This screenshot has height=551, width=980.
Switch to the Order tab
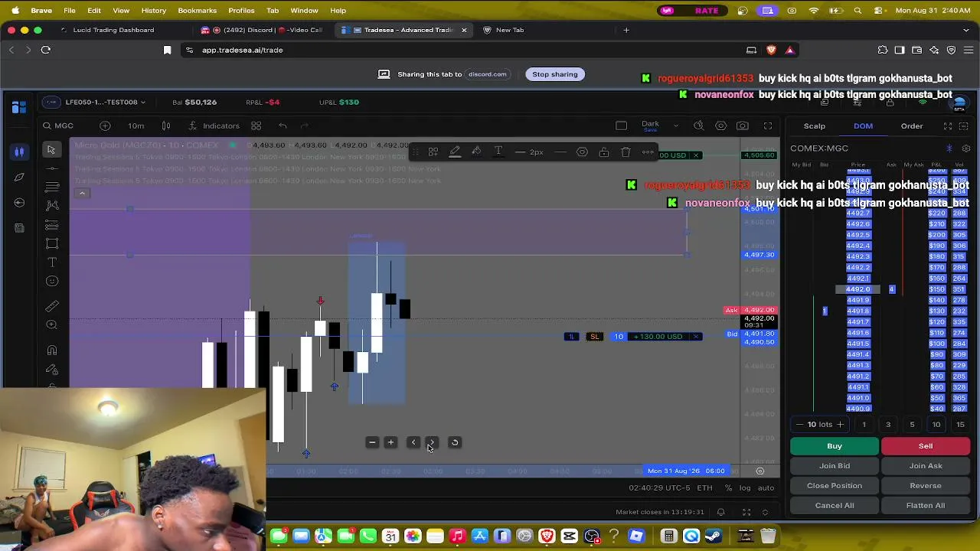912,126
